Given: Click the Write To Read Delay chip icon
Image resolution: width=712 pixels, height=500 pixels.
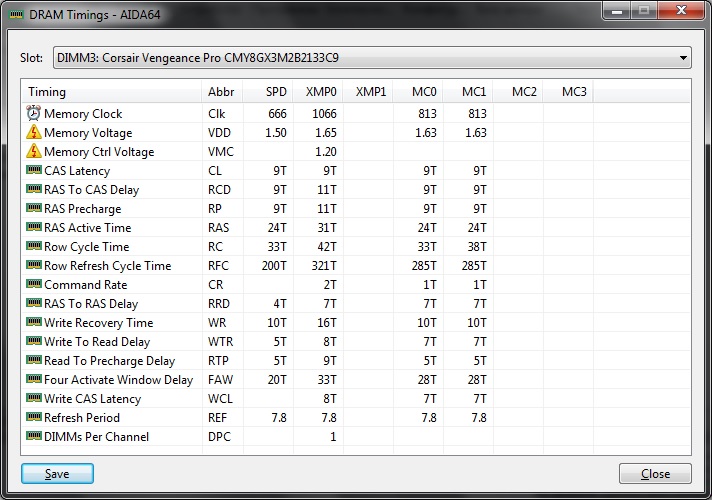Looking at the screenshot, I should point(34,341).
